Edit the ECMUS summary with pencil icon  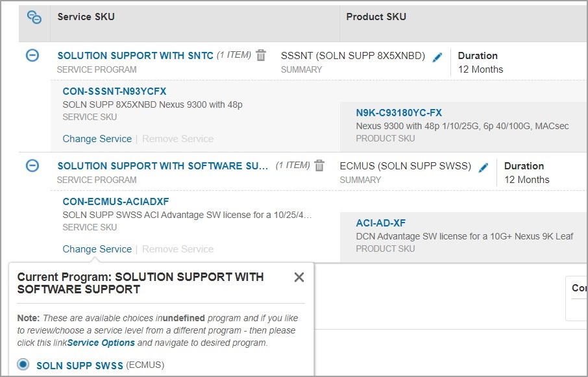(x=484, y=167)
